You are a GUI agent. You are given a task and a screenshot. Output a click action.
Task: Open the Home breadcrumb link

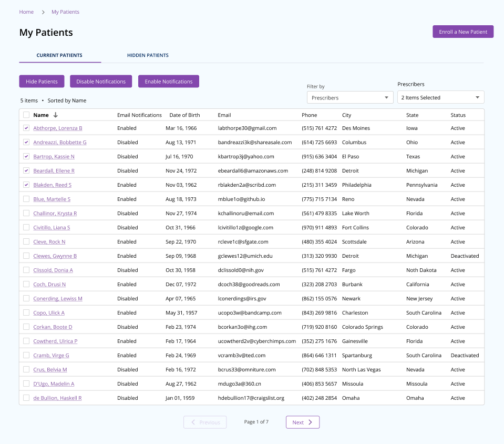pyautogui.click(x=26, y=12)
